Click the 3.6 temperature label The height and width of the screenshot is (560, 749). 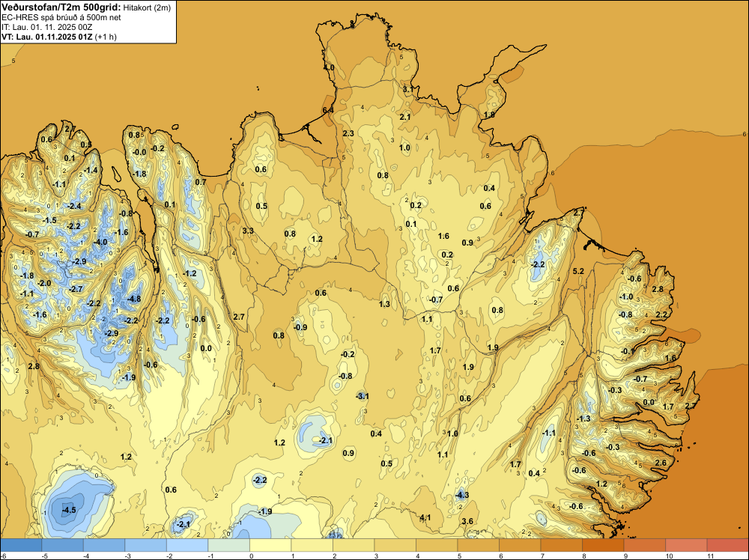coord(467,521)
